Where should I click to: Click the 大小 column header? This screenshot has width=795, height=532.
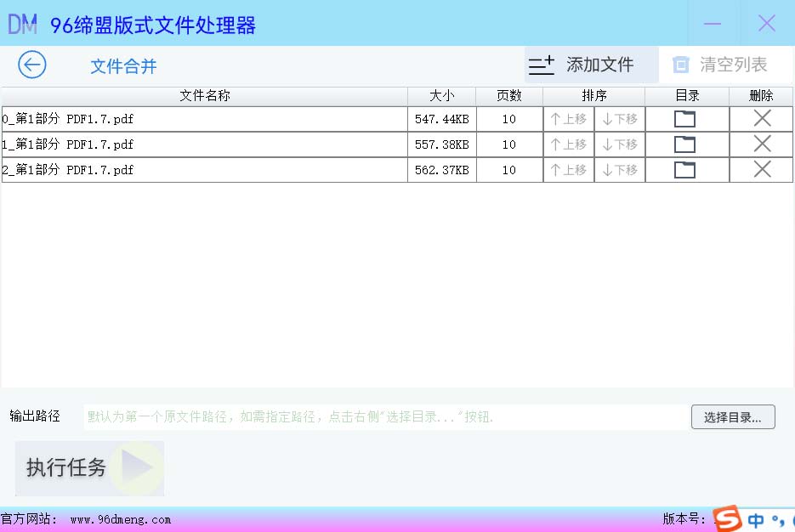pos(441,96)
